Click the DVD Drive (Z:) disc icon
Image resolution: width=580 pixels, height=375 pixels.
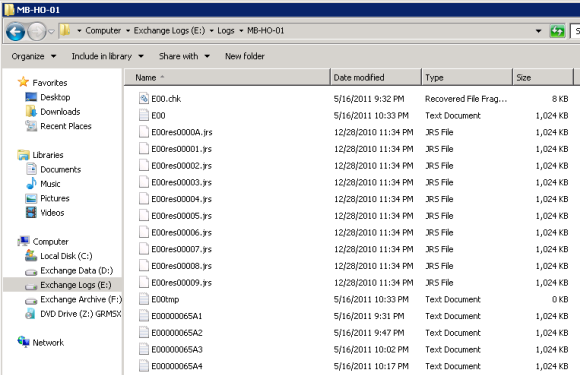[x=30, y=314]
